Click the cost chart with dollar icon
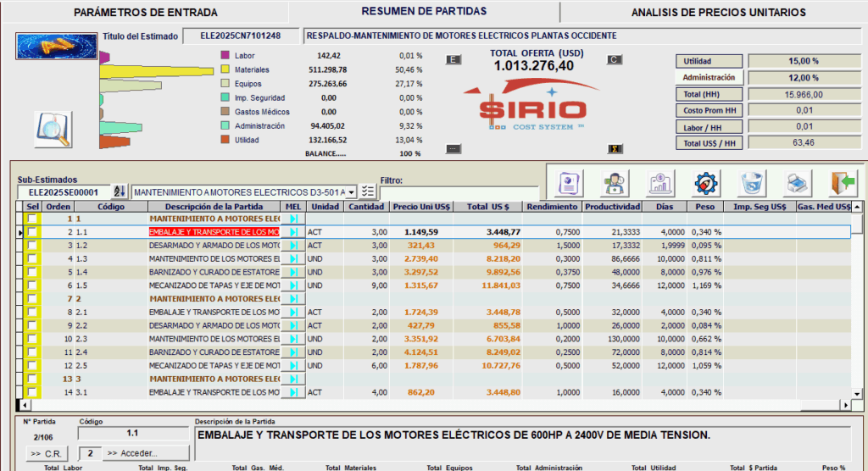Image resolution: width=868 pixels, height=471 pixels. coord(660,183)
